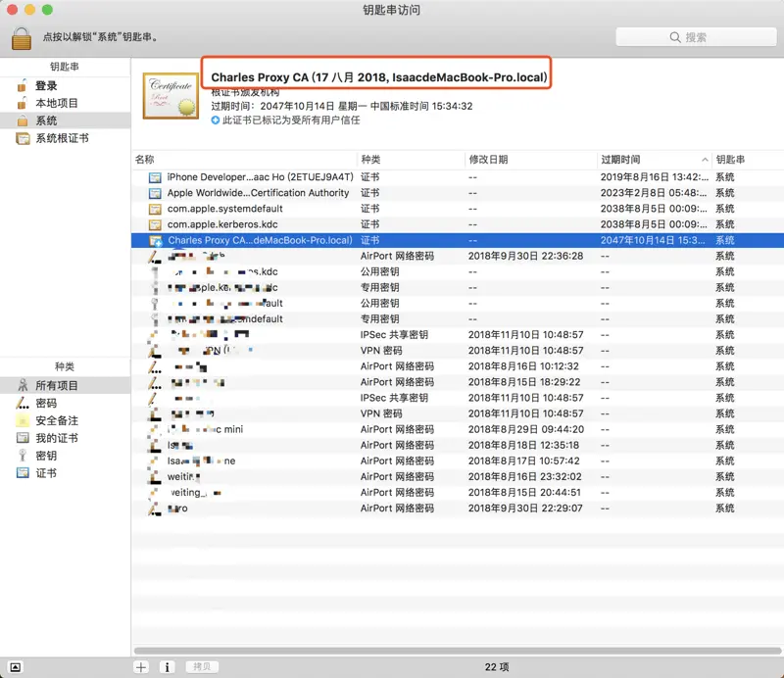
Task: Select AirPort item modified 2018年8月15日 18:29:22
Action: (458, 382)
